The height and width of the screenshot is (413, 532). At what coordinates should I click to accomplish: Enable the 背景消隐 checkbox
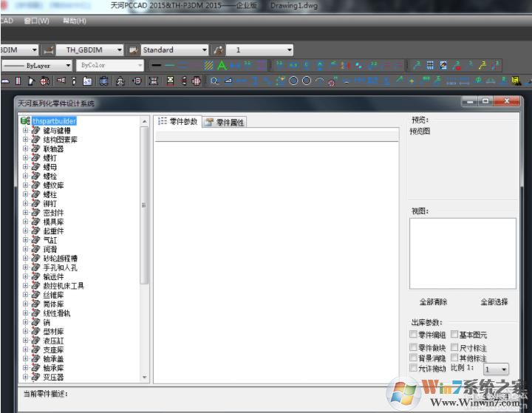point(413,358)
